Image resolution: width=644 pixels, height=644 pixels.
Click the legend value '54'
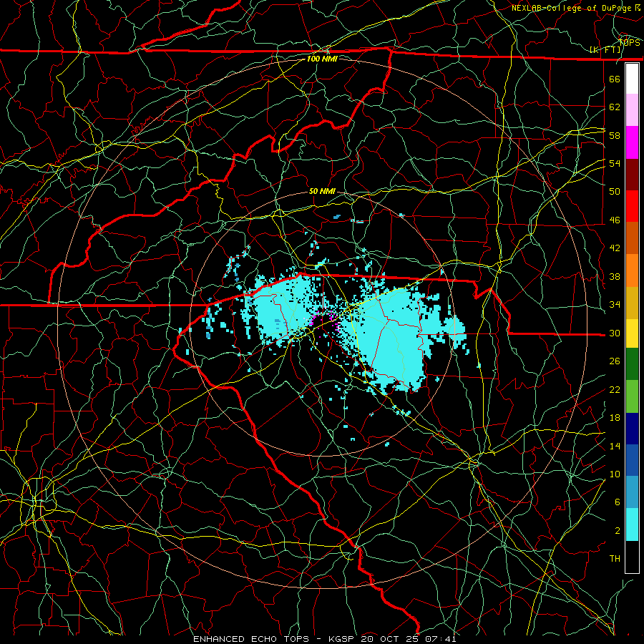pos(615,163)
